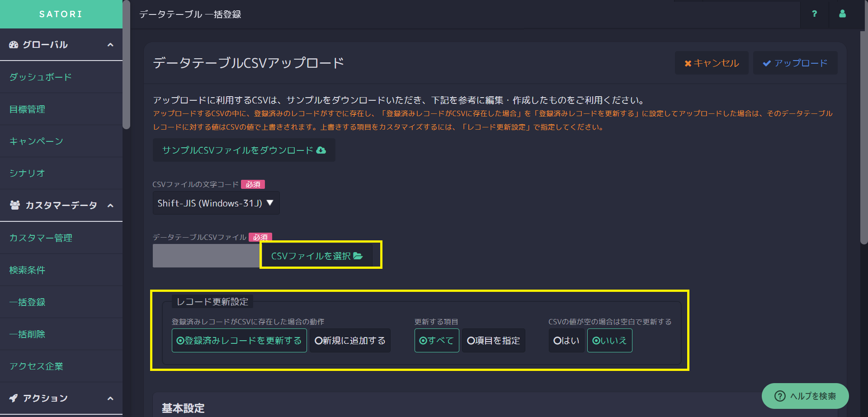Select 新規に追加する radio option
The width and height of the screenshot is (868, 417).
click(x=350, y=341)
